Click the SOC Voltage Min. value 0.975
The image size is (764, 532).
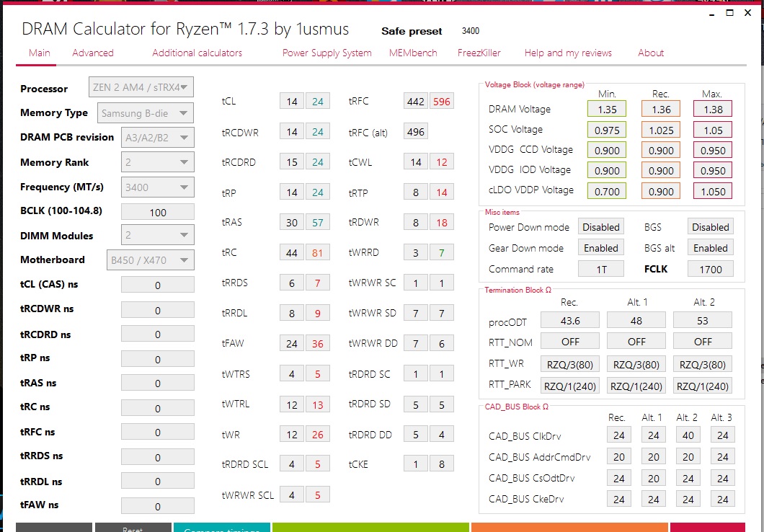(x=607, y=130)
